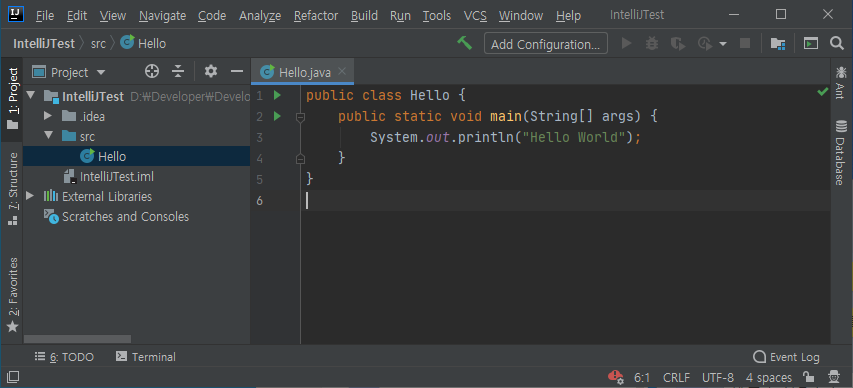This screenshot has height=388, width=853.
Task: Click the run gutter arrow on line 1
Action: [277, 96]
